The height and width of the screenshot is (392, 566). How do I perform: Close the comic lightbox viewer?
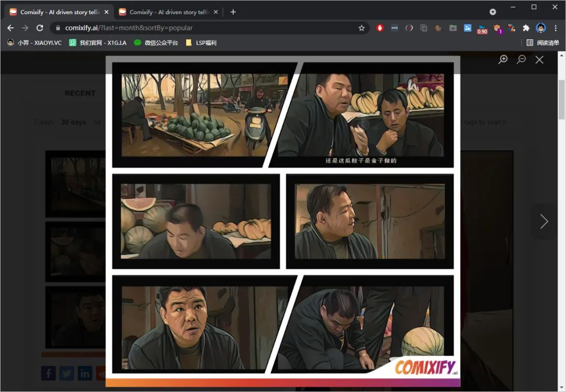[539, 60]
